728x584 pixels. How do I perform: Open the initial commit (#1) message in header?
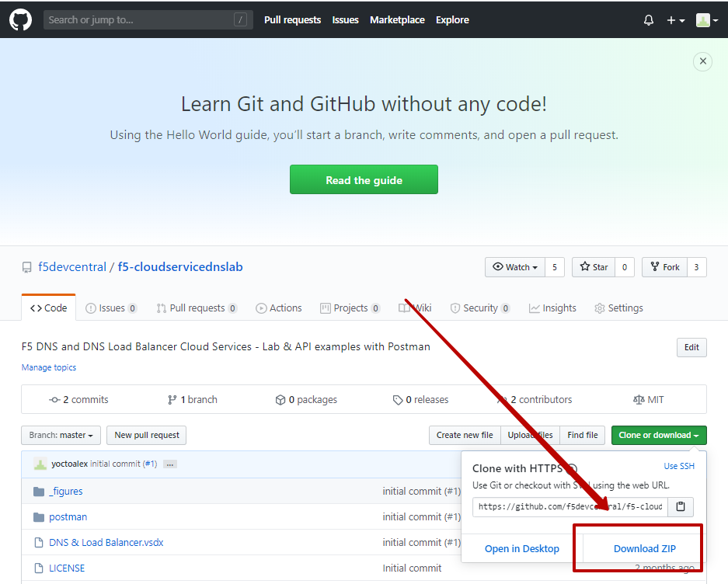124,464
